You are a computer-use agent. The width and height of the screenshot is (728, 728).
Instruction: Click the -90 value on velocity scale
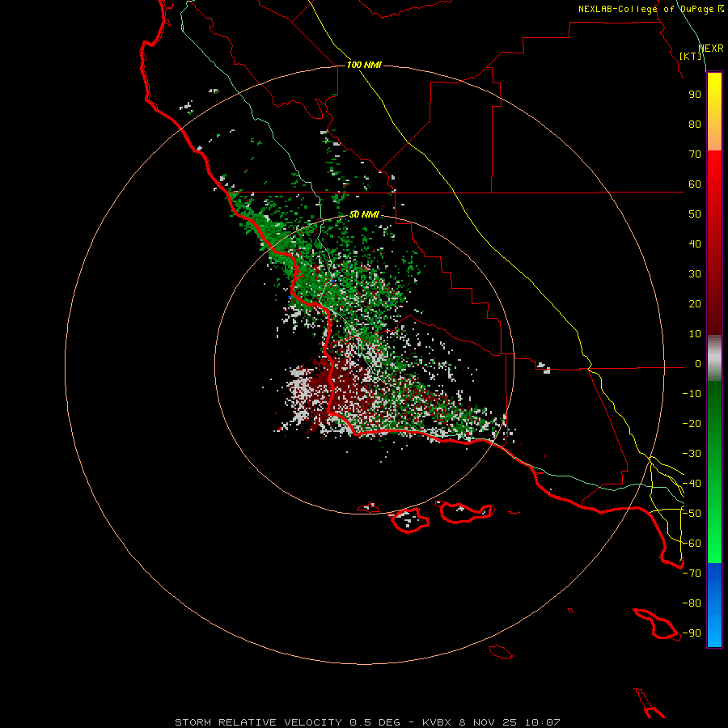tap(692, 633)
